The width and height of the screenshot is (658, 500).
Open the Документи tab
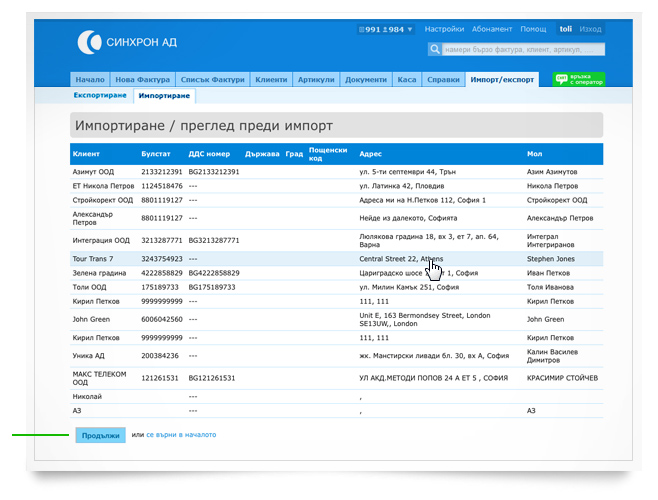[x=365, y=80]
